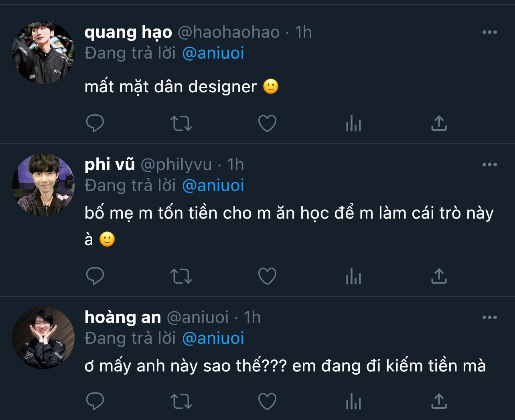View analytics for hoàng an's tweet

click(x=353, y=402)
